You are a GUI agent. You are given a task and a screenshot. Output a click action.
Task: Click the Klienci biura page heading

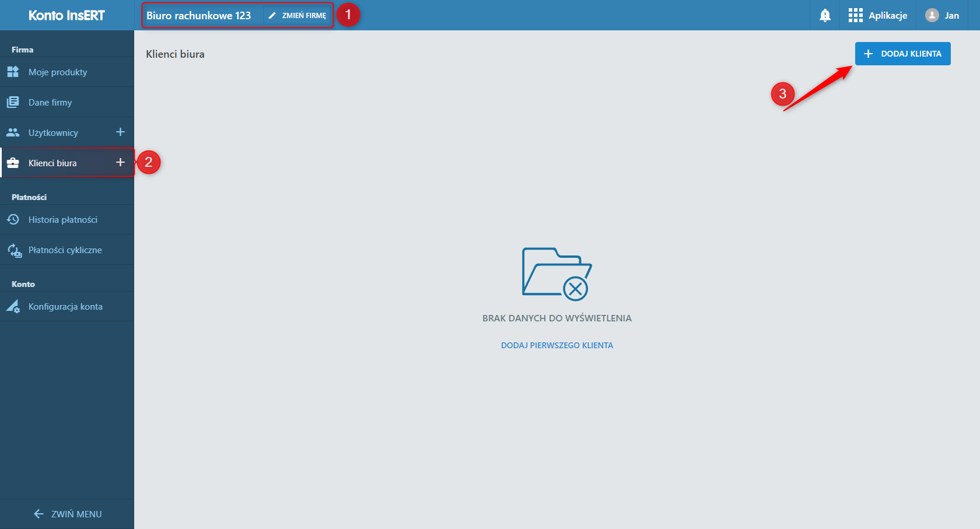coord(175,54)
